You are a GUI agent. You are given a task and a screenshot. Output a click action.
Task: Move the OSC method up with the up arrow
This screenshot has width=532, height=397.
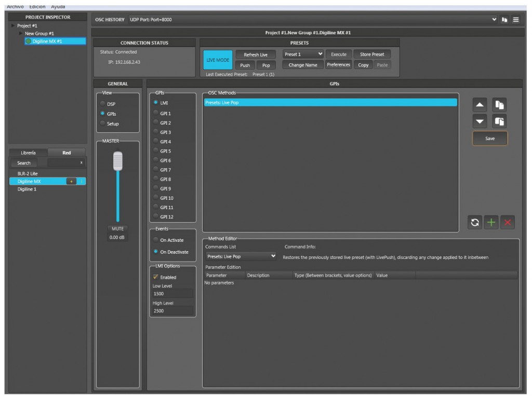coord(480,105)
